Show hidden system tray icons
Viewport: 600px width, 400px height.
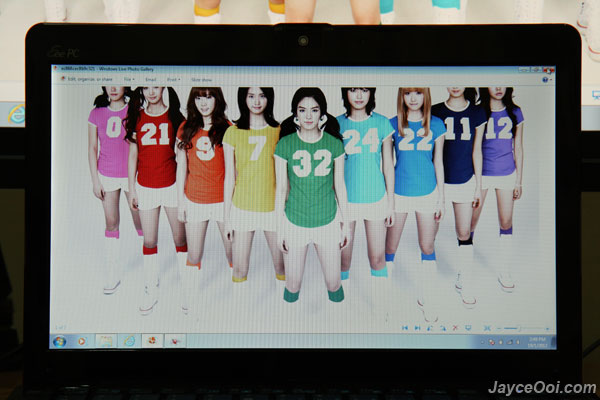[483, 342]
